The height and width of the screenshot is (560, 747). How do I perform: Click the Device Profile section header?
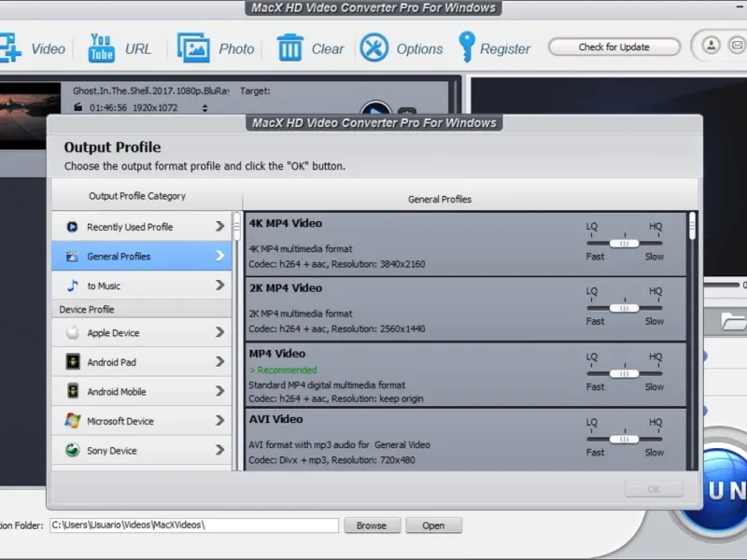tap(142, 309)
